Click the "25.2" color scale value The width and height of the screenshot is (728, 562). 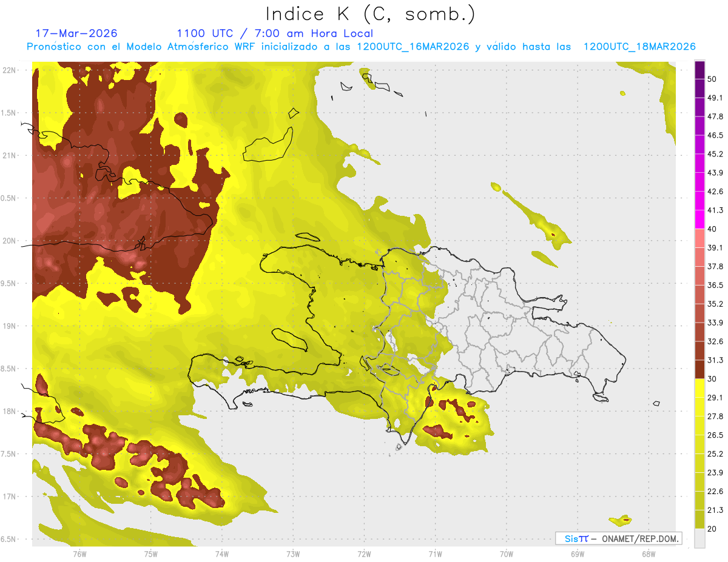(x=715, y=454)
